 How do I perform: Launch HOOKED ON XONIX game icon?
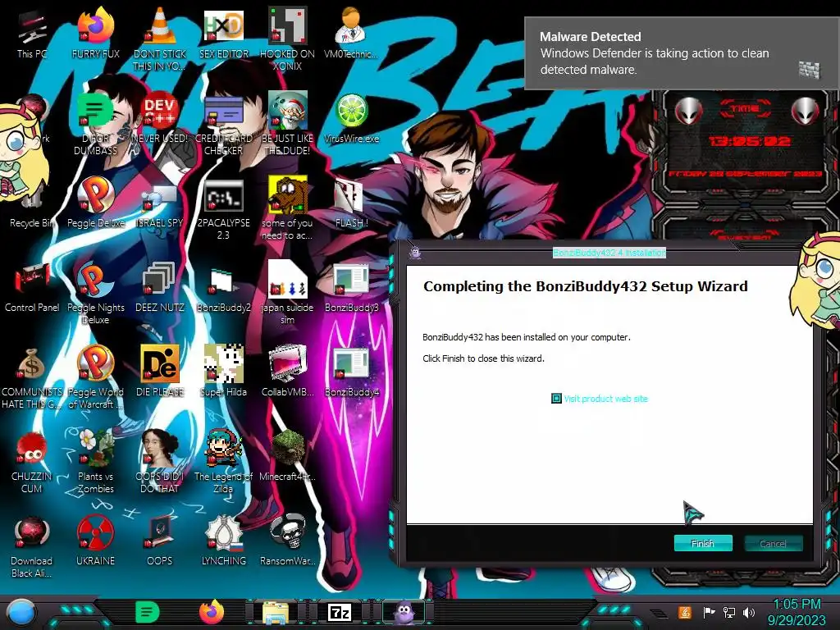pos(287,39)
